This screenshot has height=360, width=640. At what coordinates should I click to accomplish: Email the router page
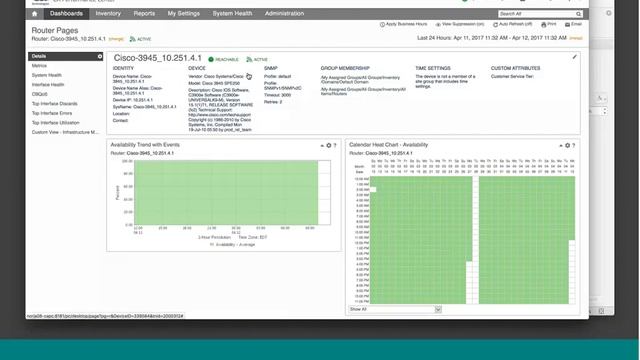[573, 24]
